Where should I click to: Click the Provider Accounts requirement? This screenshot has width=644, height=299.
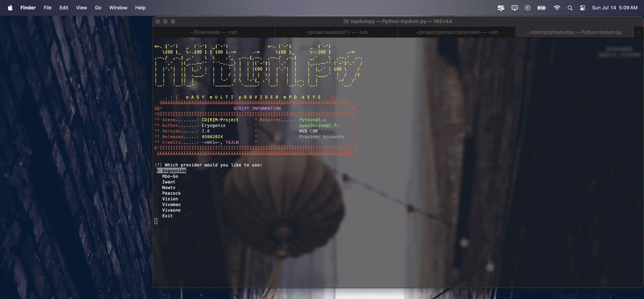[x=322, y=137]
